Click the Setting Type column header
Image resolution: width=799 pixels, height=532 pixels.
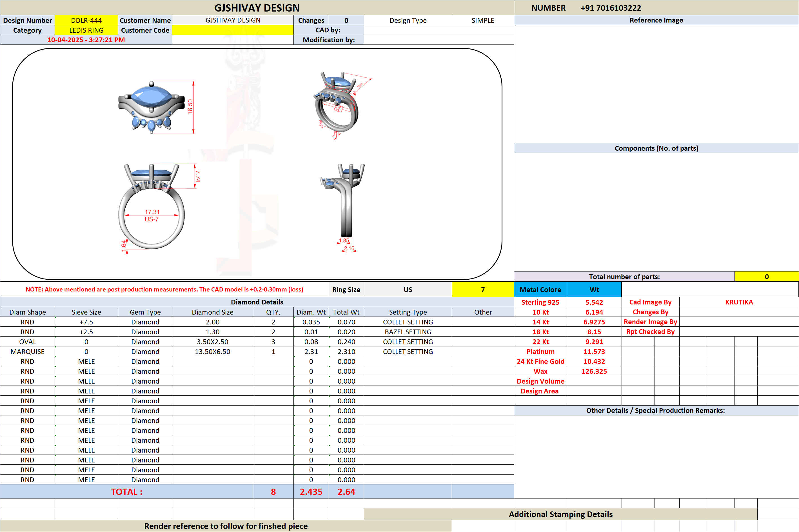click(x=408, y=312)
